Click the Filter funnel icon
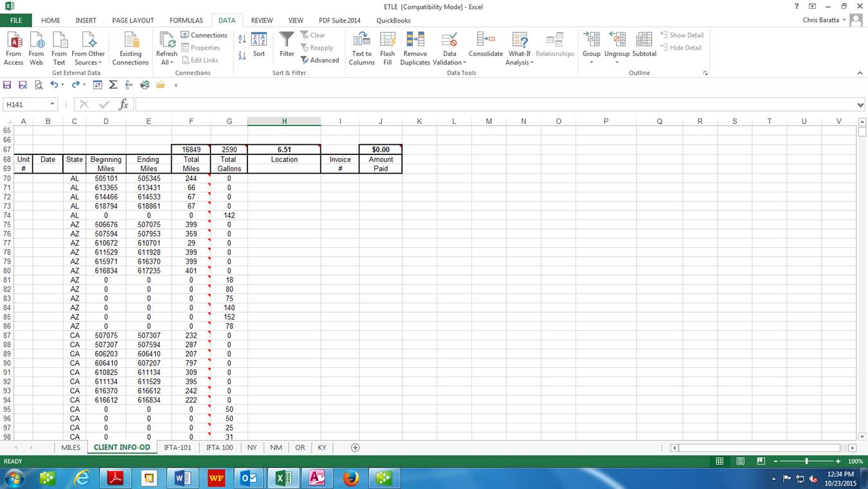Image resolution: width=868 pixels, height=489 pixels. pyautogui.click(x=287, y=41)
